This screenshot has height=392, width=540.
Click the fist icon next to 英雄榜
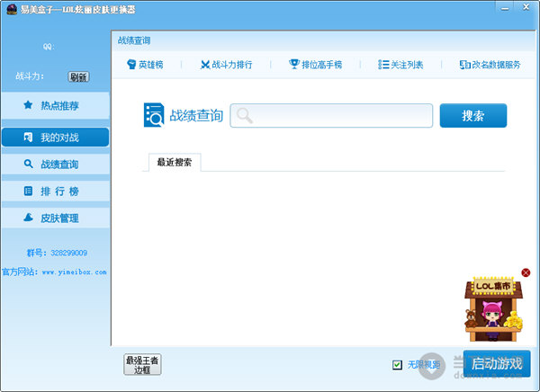point(131,65)
